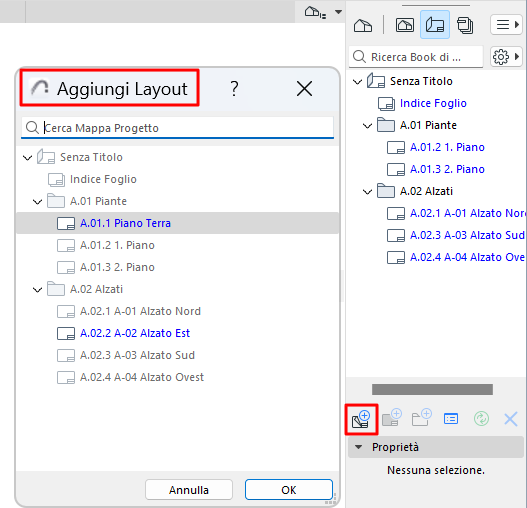Collapse Senza Titolo in Navigator tree
Viewport: 527px width, 508px height.
[x=357, y=81]
